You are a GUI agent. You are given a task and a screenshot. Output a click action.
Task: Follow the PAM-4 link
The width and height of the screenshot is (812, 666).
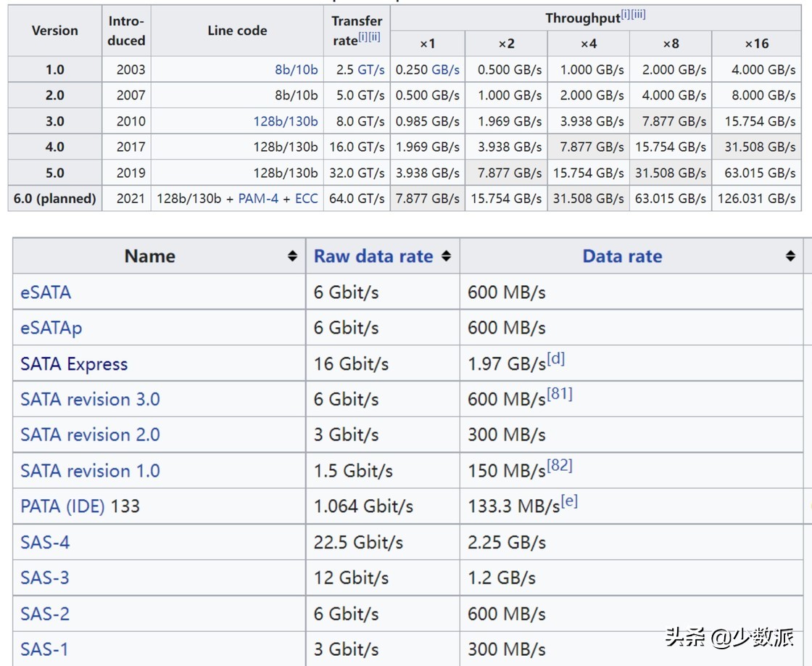coord(258,198)
